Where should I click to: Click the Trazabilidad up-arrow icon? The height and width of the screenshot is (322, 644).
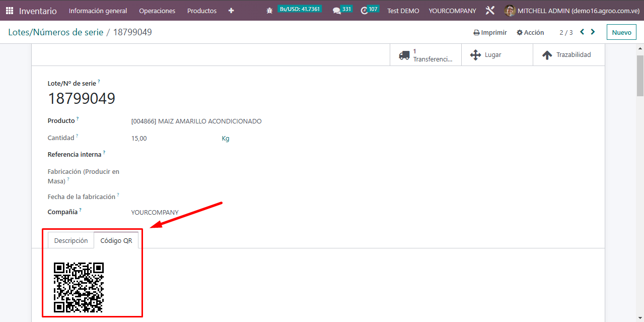(547, 55)
